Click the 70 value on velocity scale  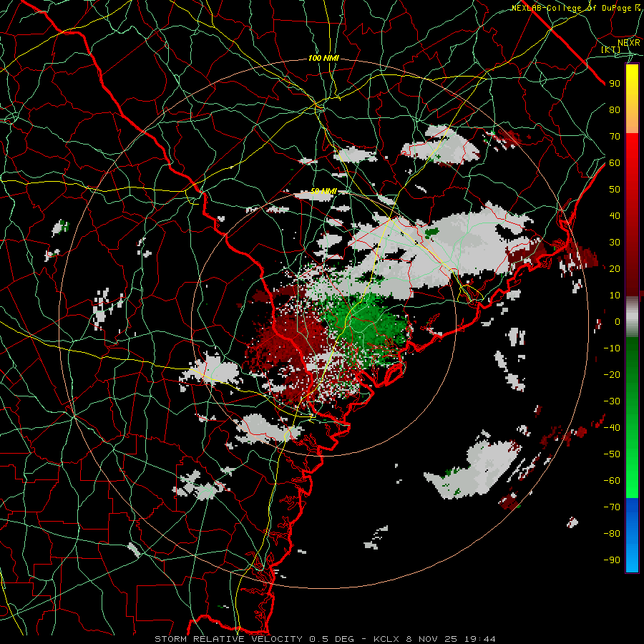pos(615,137)
